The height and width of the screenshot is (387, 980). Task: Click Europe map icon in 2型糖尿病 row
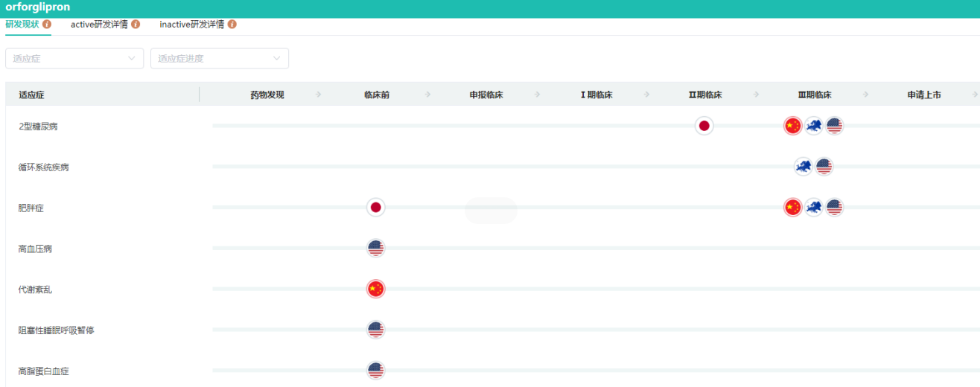click(814, 126)
